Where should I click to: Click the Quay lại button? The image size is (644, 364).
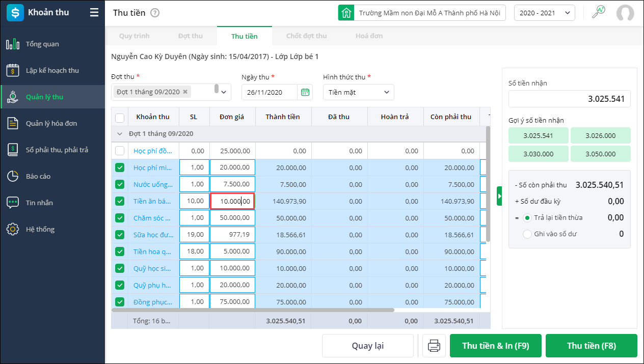[368, 346]
